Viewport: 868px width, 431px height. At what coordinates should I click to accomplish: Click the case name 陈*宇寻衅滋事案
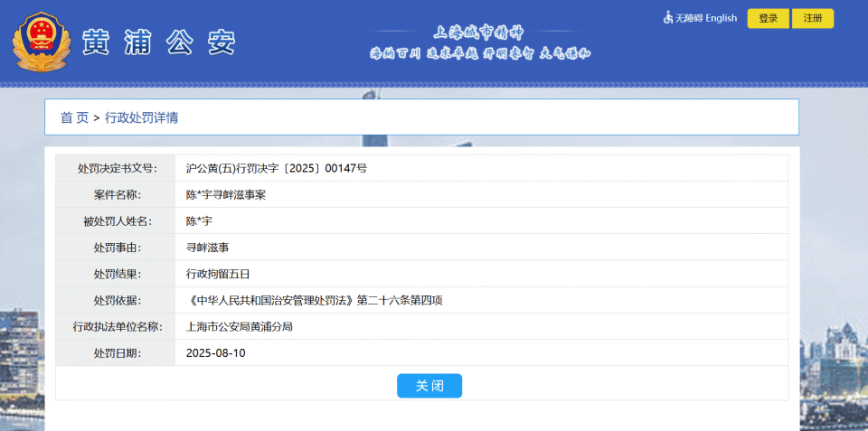(225, 194)
